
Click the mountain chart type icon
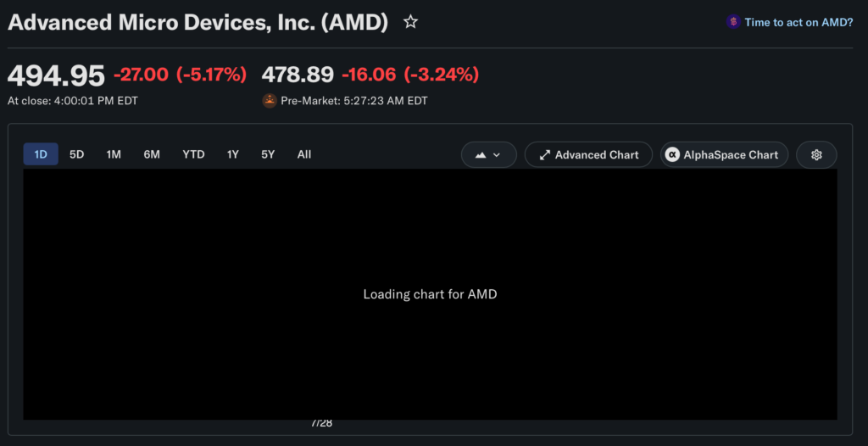click(481, 155)
